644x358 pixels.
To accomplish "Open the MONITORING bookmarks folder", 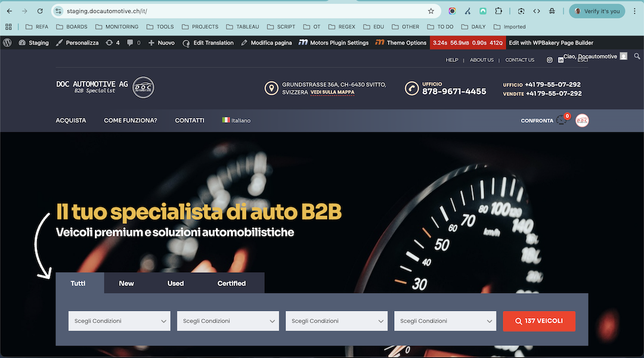I will pos(117,27).
